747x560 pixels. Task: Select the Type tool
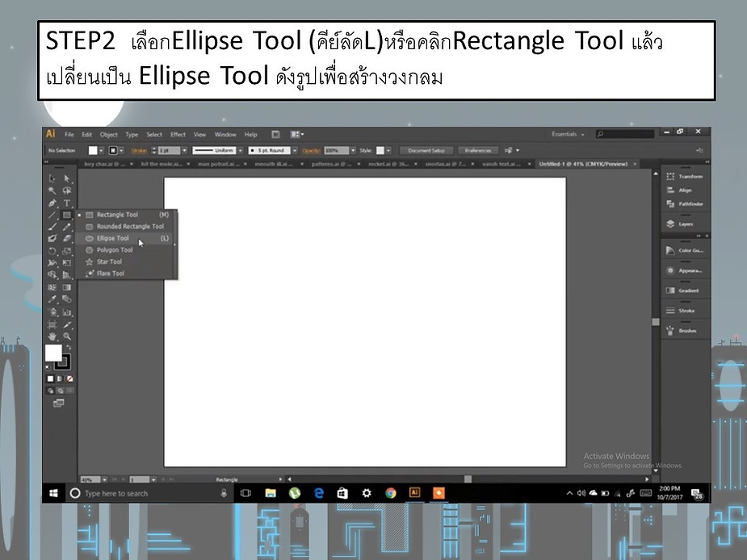coord(67,203)
